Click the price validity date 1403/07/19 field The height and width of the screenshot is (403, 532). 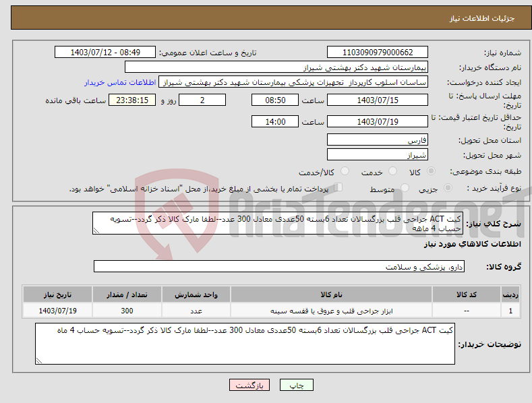coord(378,121)
